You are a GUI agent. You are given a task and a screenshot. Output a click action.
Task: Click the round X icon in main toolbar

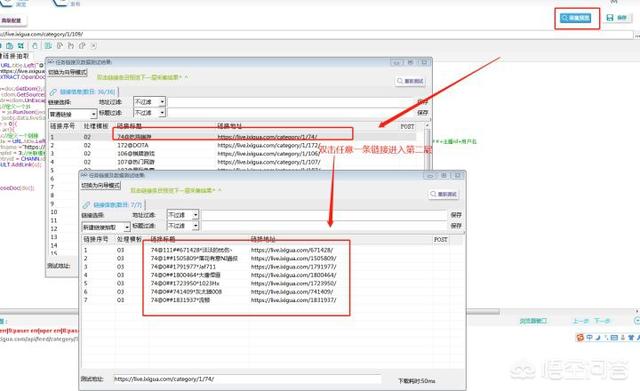click(93, 46)
